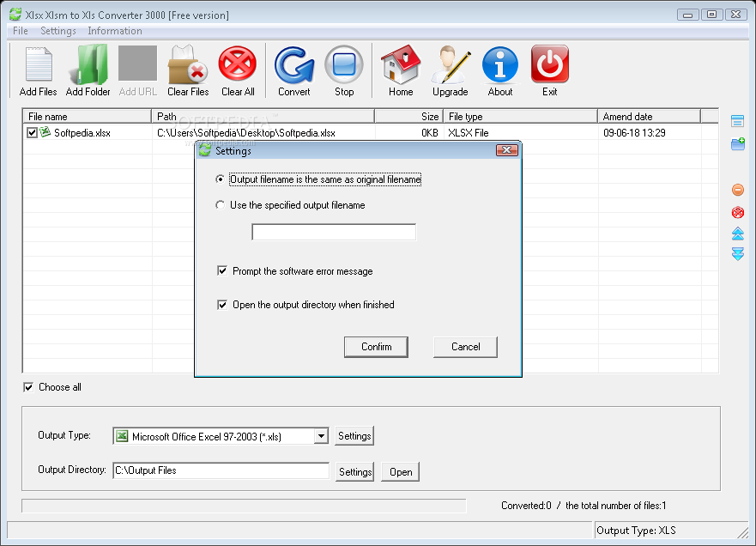Click the Add Files toolbar icon
Image resolution: width=756 pixels, height=546 pixels.
37,64
